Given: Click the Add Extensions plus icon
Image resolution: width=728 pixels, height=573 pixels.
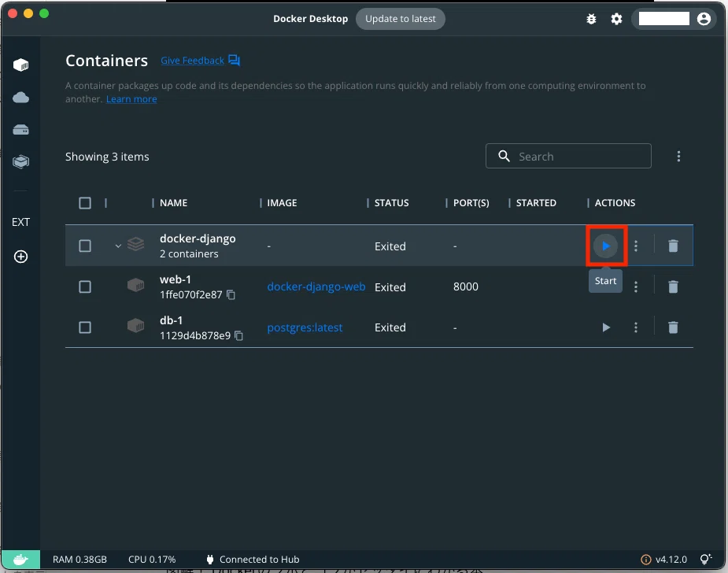Looking at the screenshot, I should [20, 257].
